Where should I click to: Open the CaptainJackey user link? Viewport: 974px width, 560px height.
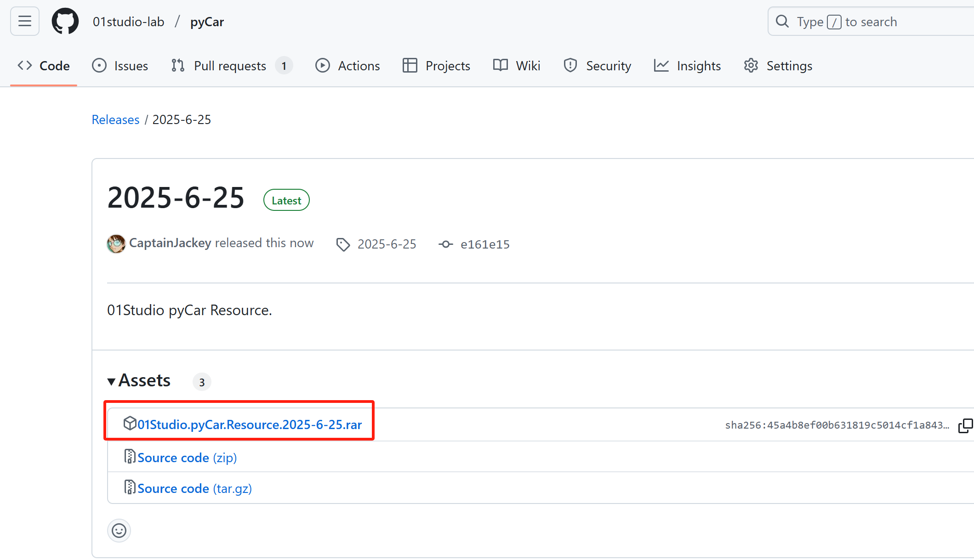click(x=170, y=243)
